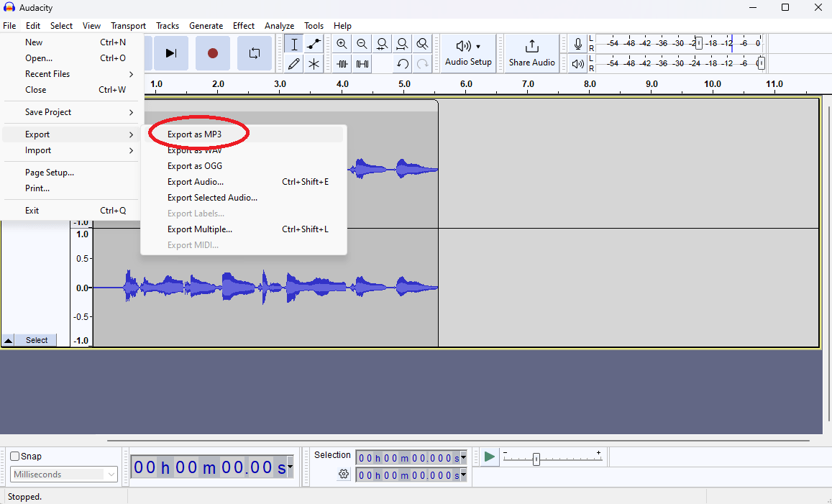Click the 5.0 mark on the timeline ruler
The height and width of the screenshot is (504, 832).
[404, 84]
